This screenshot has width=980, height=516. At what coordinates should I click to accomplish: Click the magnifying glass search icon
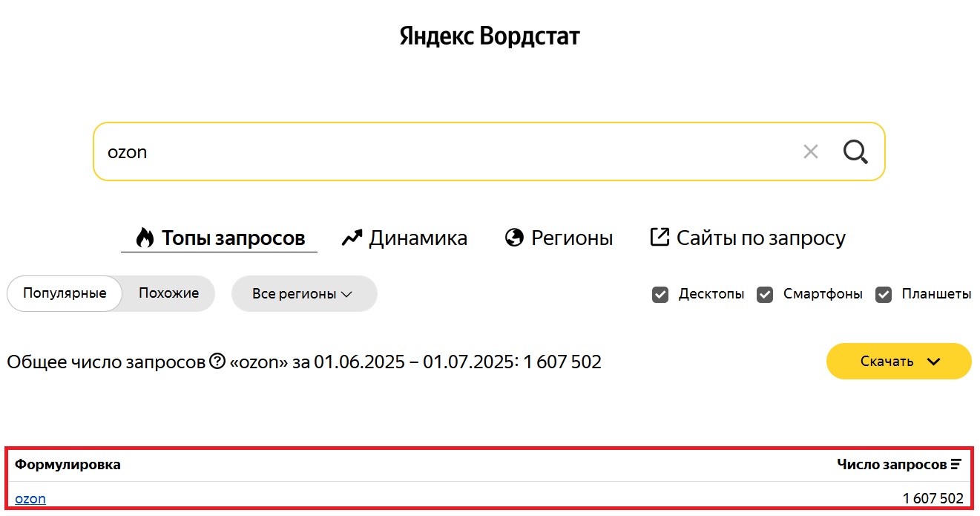coord(855,152)
